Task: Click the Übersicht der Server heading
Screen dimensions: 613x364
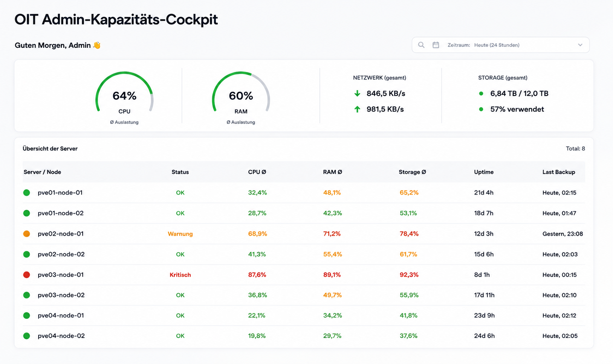Action: click(50, 149)
